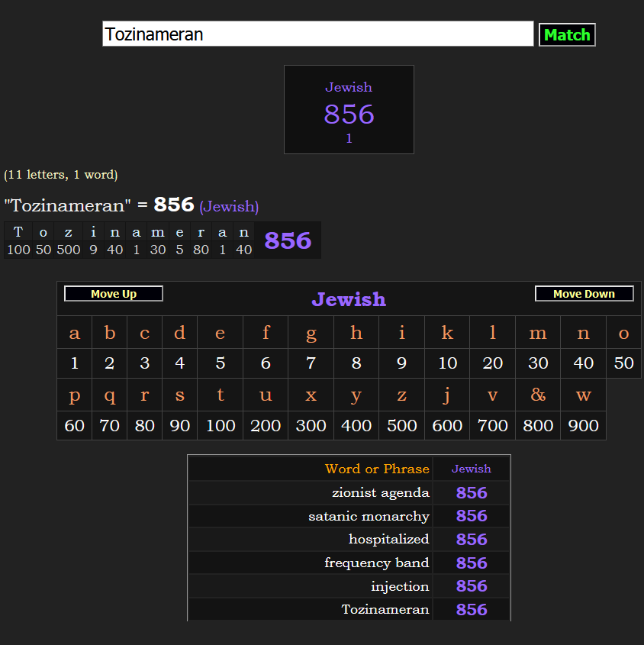This screenshot has width=644, height=645.
Task: Click the 'hospitalized' phrase row
Action: pos(349,540)
